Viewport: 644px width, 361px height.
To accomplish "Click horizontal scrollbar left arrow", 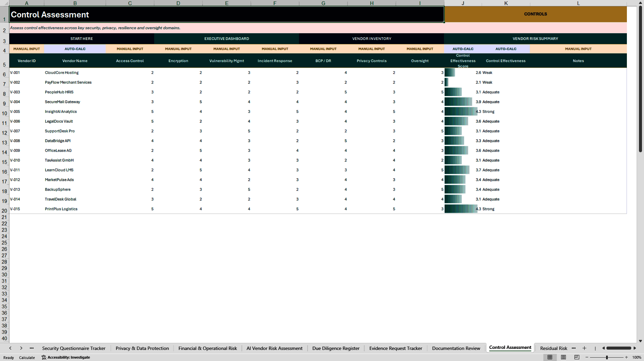I will [603, 348].
